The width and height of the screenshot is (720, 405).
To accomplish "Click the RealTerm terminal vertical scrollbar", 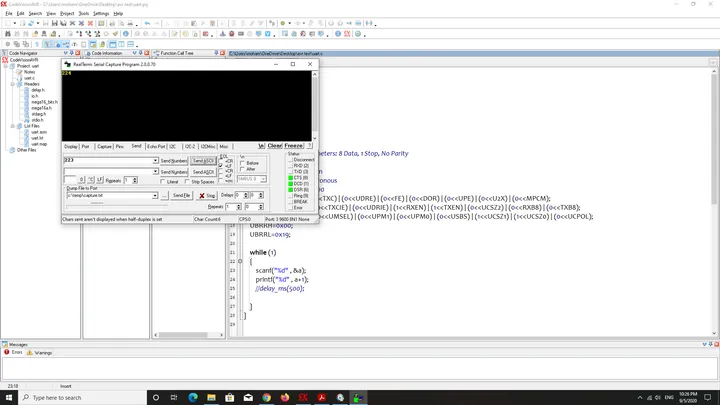I will (315, 106).
